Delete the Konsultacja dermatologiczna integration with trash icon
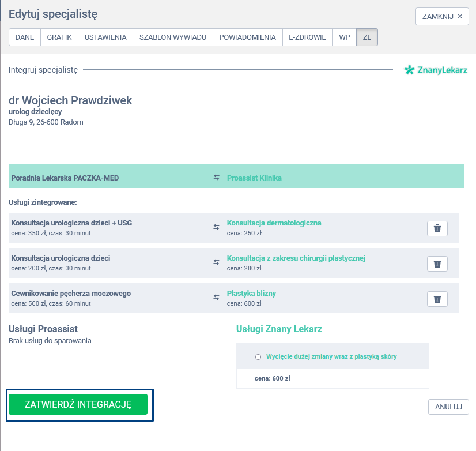 tap(437, 228)
